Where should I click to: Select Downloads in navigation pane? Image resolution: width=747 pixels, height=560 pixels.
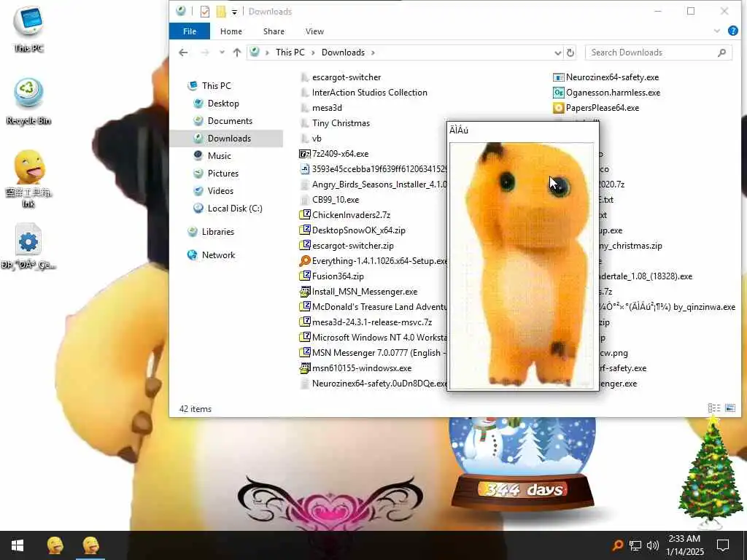[x=226, y=139]
